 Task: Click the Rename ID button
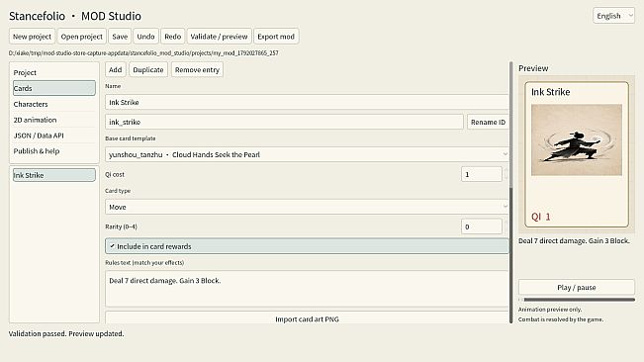[488, 122]
